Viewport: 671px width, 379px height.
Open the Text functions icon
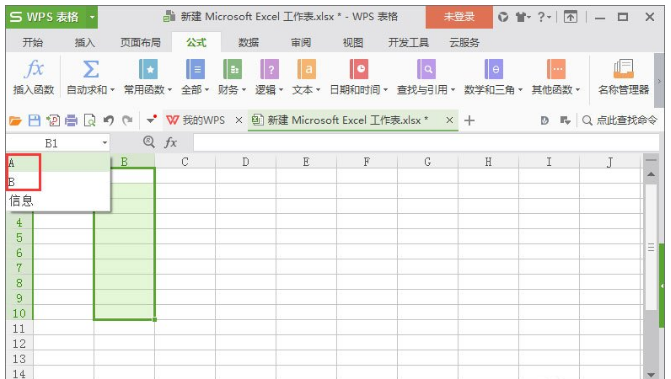306,69
